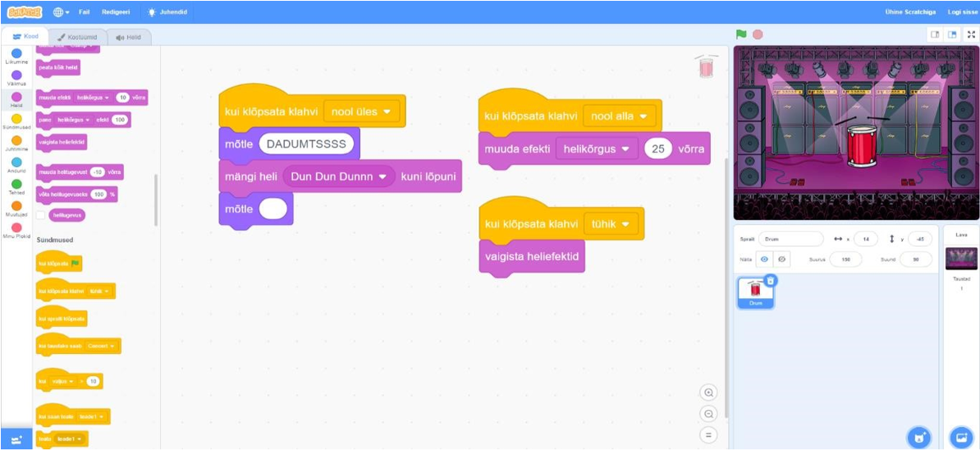Tick the helitugevus reporter checkbox
The width and height of the screenshot is (980, 451).
coord(40,215)
